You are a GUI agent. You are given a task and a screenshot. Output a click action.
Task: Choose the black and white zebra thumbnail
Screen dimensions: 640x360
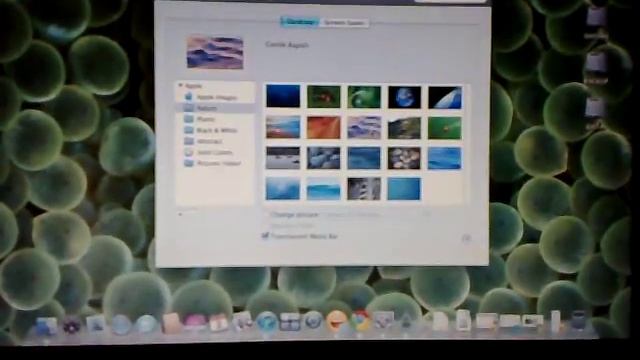(x=364, y=189)
